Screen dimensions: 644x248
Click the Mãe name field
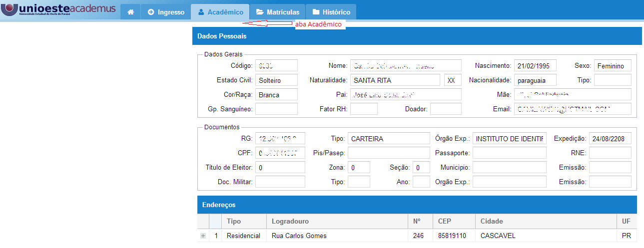(x=573, y=95)
